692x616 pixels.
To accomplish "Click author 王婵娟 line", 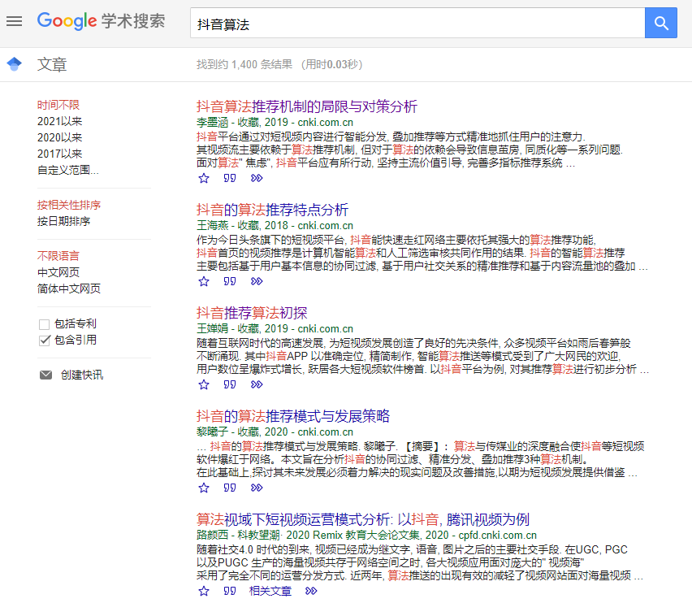I will (275, 329).
